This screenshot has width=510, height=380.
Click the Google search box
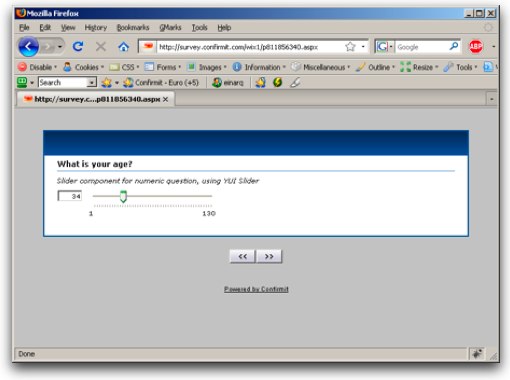(422, 47)
